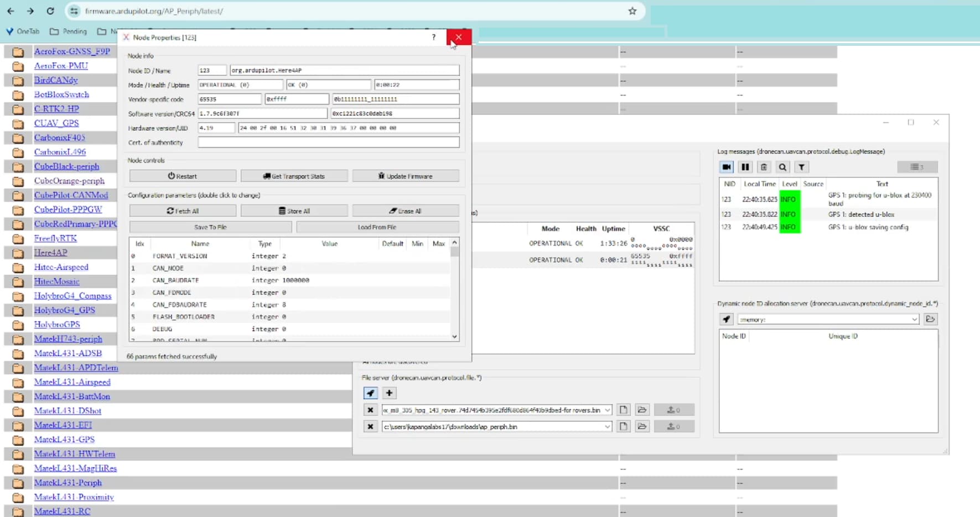Open the BirdCANdy folder link
This screenshot has width=980, height=517.
click(56, 80)
